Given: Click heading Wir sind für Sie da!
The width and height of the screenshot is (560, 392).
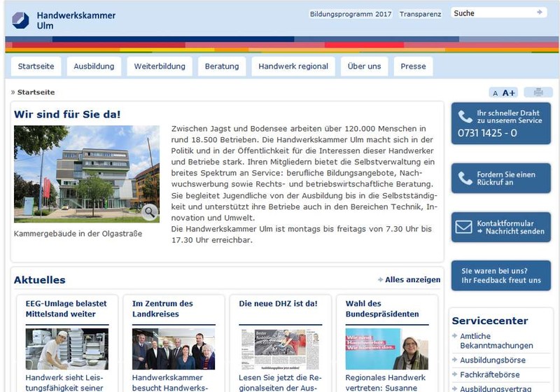Looking at the screenshot, I should click(x=67, y=114).
